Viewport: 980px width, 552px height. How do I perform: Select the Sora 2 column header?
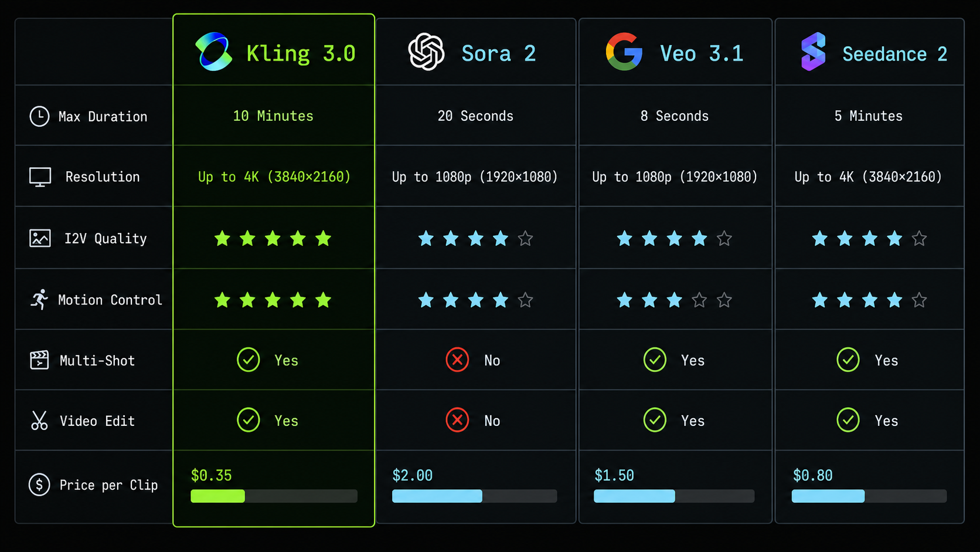(x=475, y=52)
